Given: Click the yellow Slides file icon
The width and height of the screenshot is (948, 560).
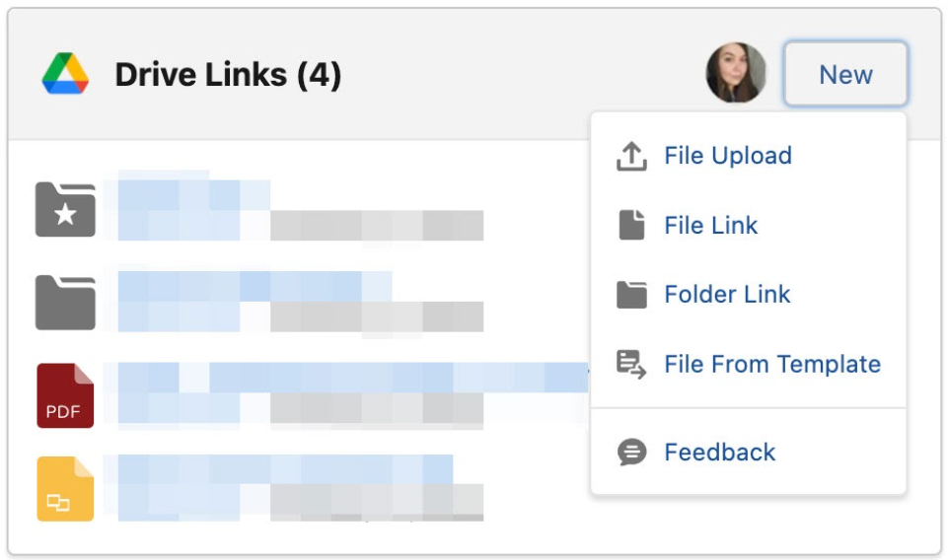Looking at the screenshot, I should tap(65, 489).
